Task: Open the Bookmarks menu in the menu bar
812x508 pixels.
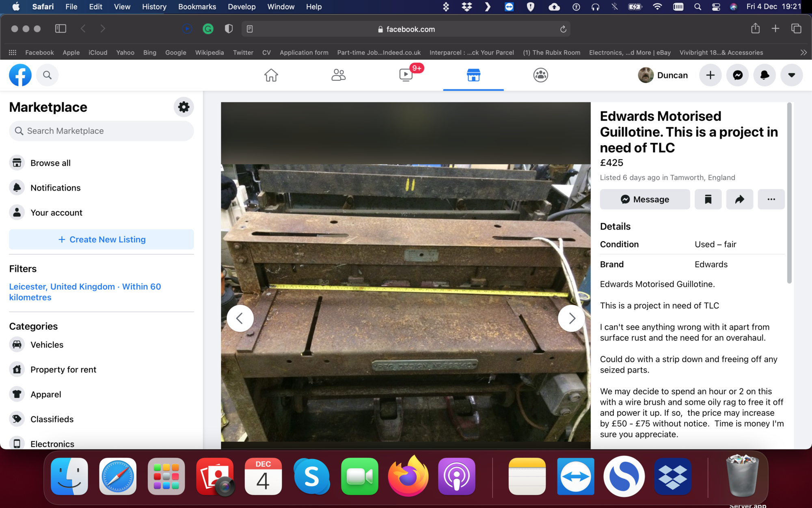Action: [197, 7]
